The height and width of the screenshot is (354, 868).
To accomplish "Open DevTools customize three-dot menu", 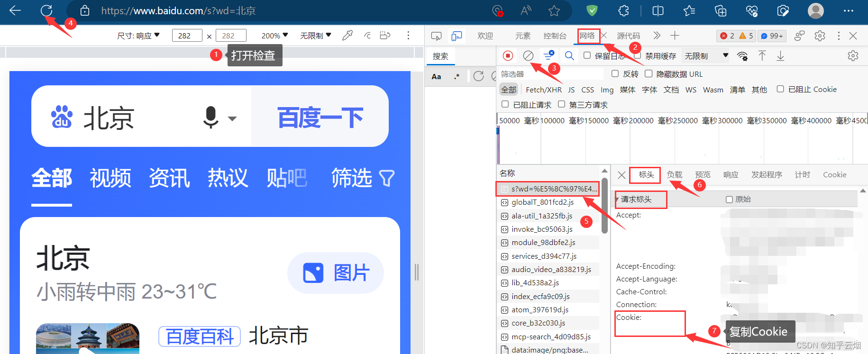I will (839, 36).
